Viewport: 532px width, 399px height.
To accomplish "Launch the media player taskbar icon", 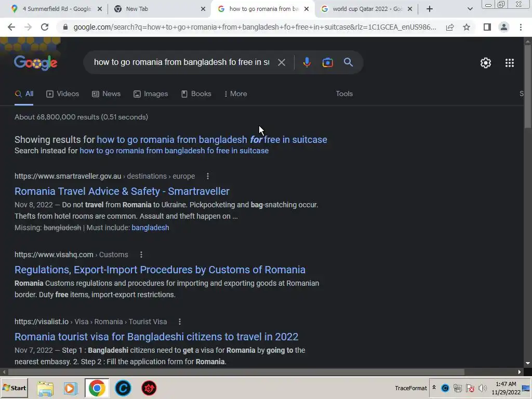I will [x=71, y=389].
